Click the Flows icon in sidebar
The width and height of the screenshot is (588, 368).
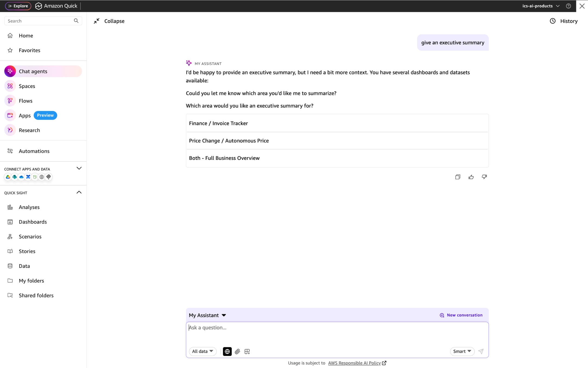(x=10, y=101)
